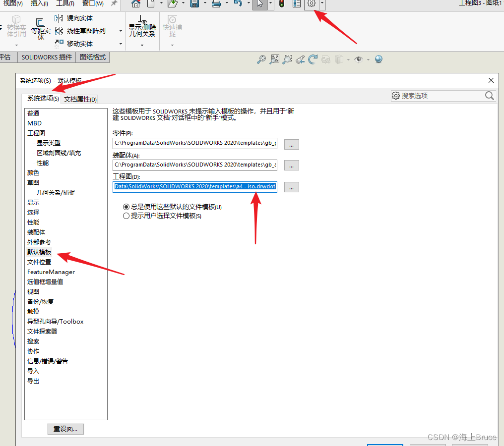Click the Rebuild traffic light icon
Image resolution: width=504 pixels, height=446 pixels.
[282, 3]
